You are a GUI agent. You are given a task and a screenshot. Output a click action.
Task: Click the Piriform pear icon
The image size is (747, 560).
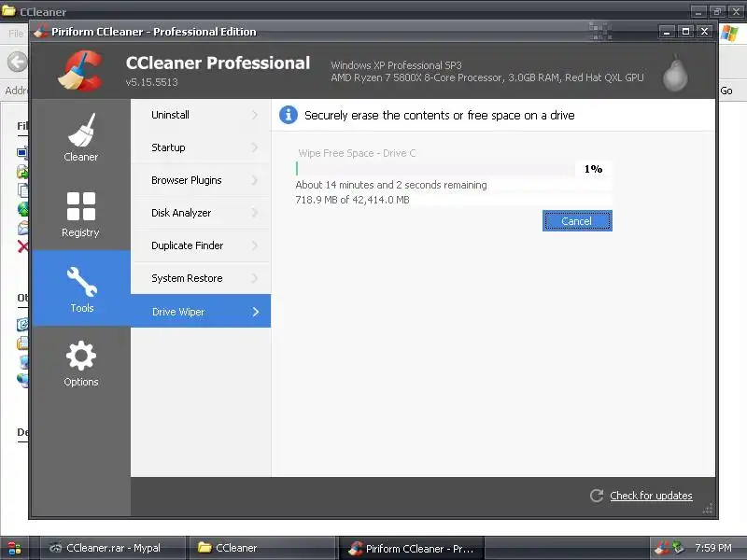click(x=675, y=73)
